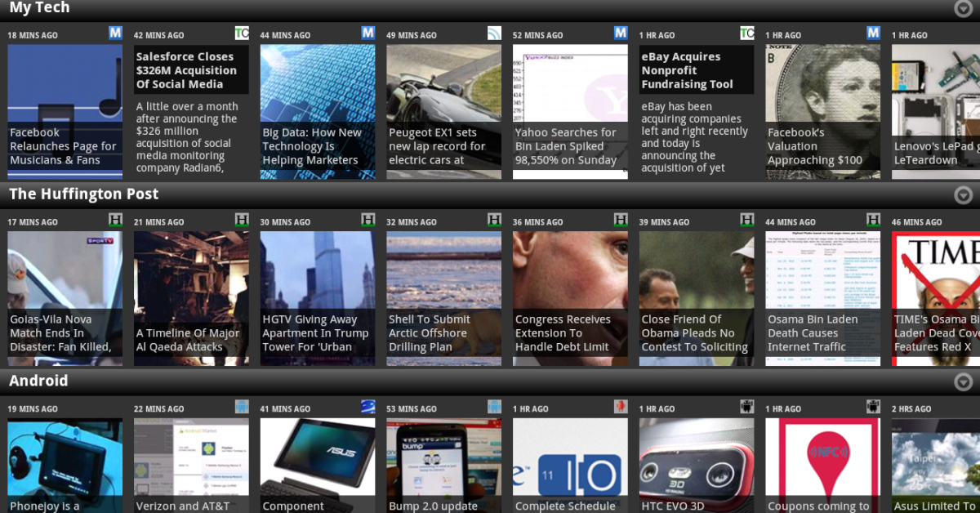
Task: Select the My Tech section header
Action: [x=39, y=8]
